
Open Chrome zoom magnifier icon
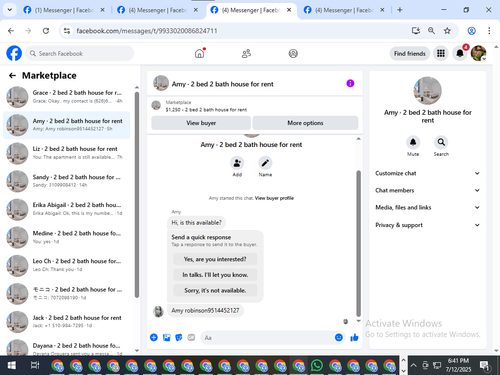pos(431,31)
